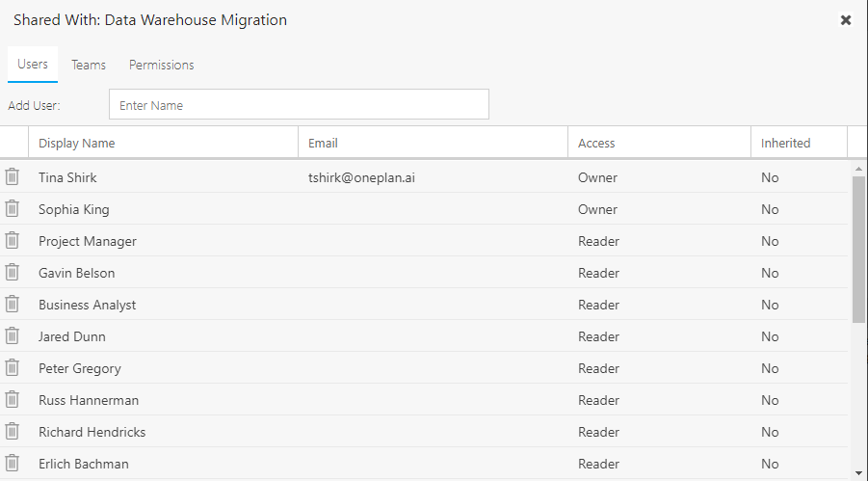Screen dimensions: 868x481
Task: Close the Shared With dialog
Action: [845, 20]
